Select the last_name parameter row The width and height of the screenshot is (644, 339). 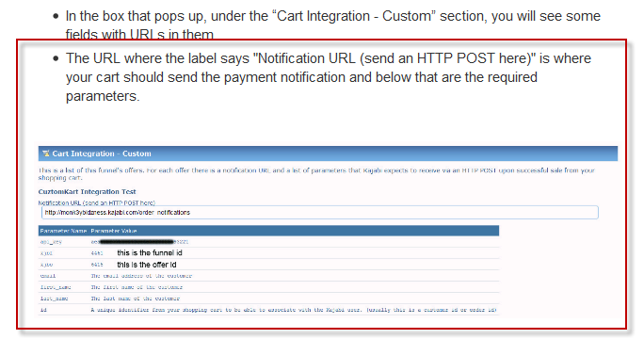point(269,299)
